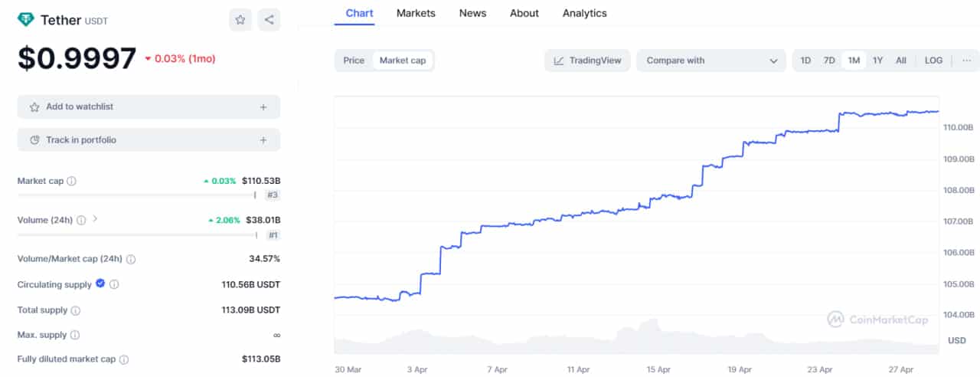This screenshot has width=980, height=377.
Task: Click the $110.53B market cap value
Action: [x=261, y=182]
